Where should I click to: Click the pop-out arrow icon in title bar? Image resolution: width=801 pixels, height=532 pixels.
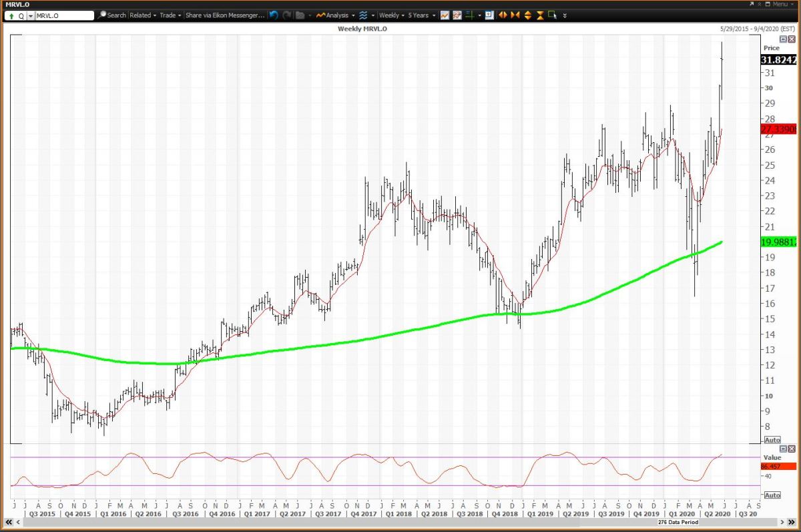(x=752, y=4)
